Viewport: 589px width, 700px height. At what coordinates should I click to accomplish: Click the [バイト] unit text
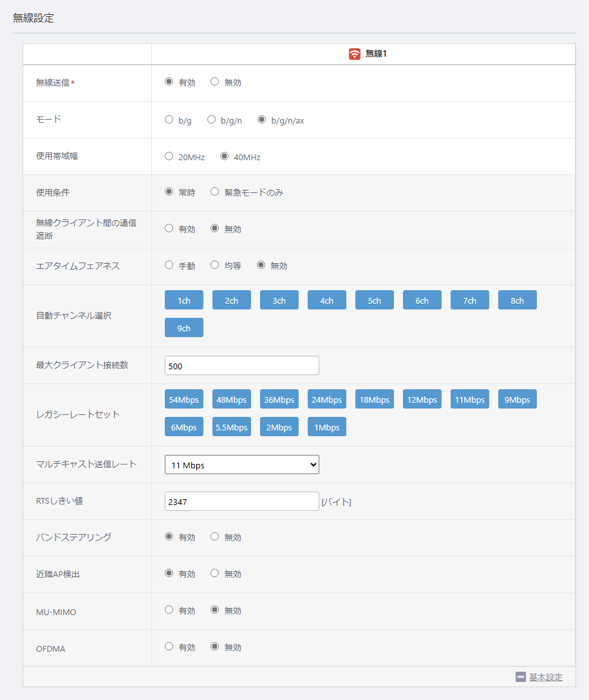point(336,502)
